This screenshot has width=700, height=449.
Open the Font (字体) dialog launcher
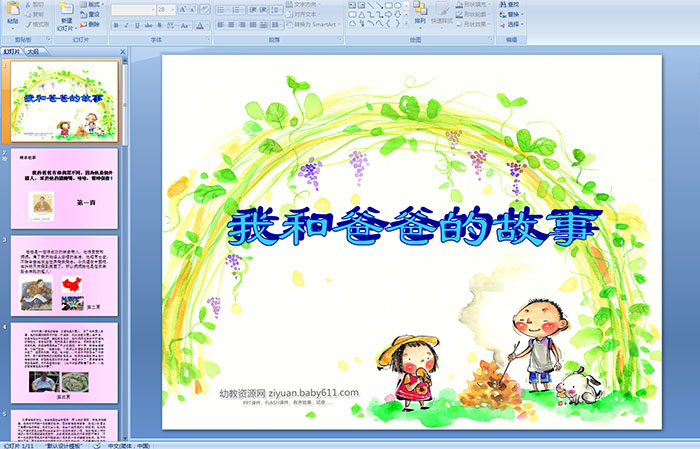208,40
